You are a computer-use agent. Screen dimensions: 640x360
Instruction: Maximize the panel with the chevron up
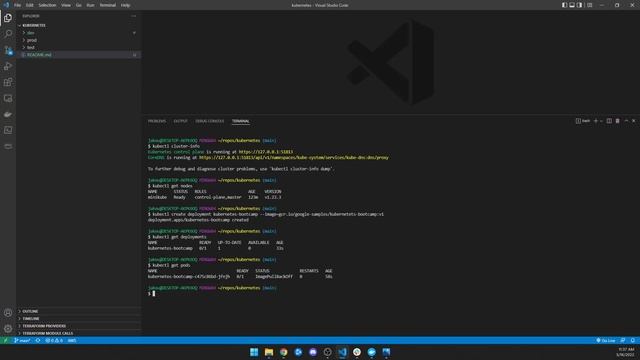tap(626, 121)
